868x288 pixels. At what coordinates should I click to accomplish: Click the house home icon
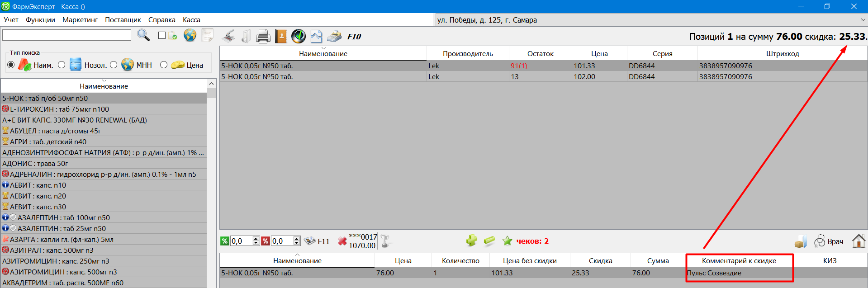pyautogui.click(x=858, y=241)
